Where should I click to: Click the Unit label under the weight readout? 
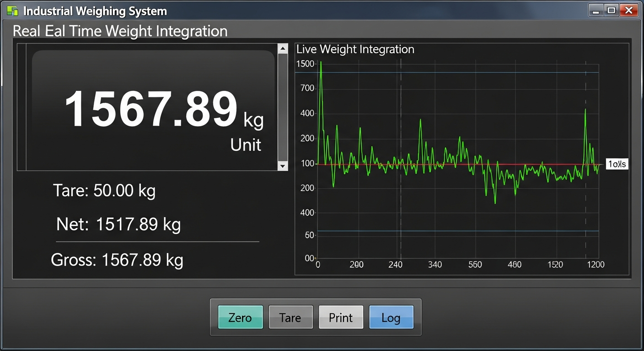tap(246, 145)
